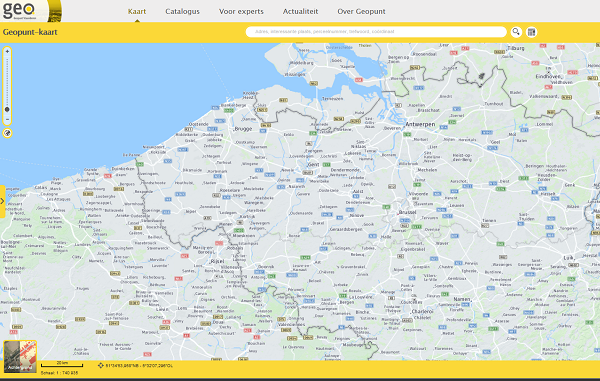Open the Over Geopunt page
The width and height of the screenshot is (600, 381).
pyautogui.click(x=361, y=11)
